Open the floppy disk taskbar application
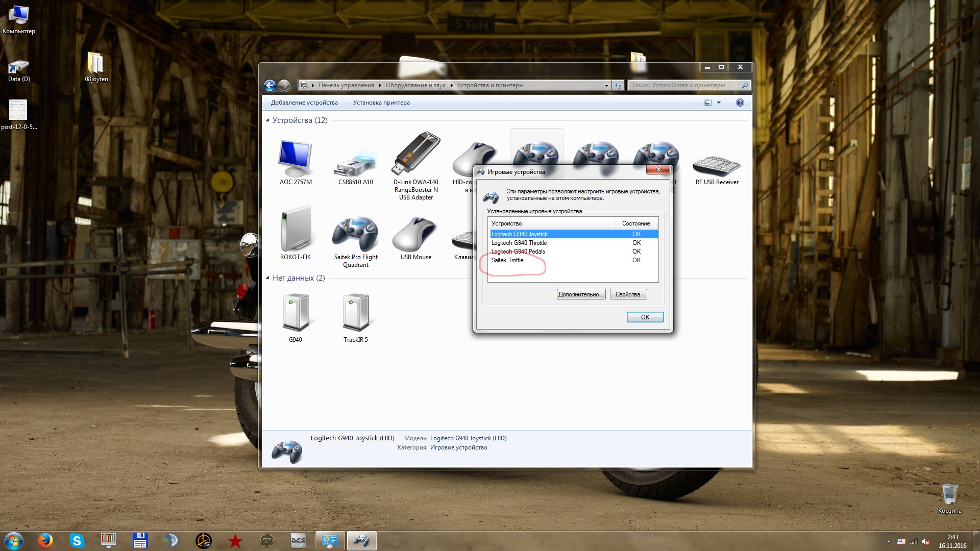Screen dimensions: 980x551 (x=140, y=541)
